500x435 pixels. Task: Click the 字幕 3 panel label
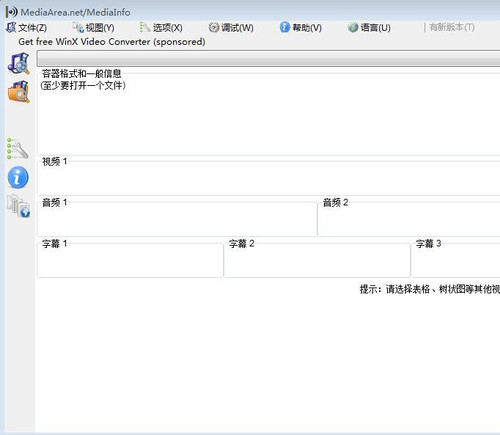click(x=428, y=244)
